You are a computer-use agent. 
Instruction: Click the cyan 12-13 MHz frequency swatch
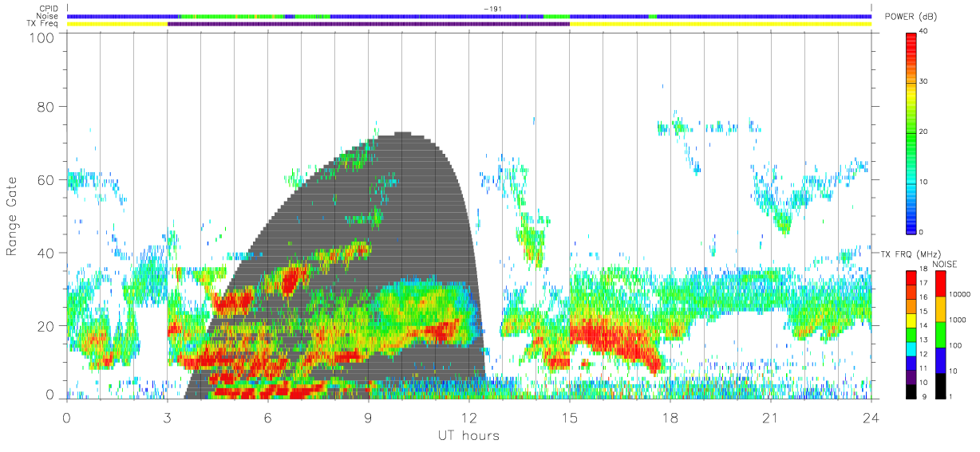[x=911, y=349]
